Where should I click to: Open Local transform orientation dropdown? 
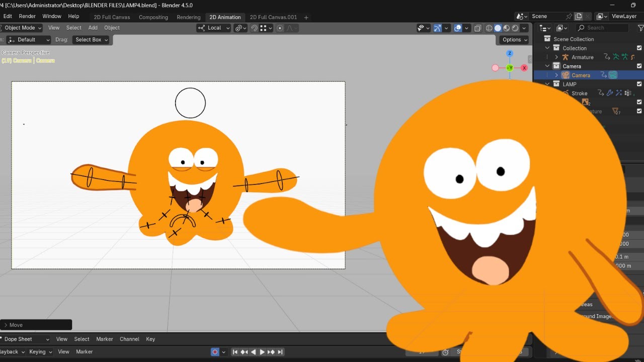[x=214, y=28]
